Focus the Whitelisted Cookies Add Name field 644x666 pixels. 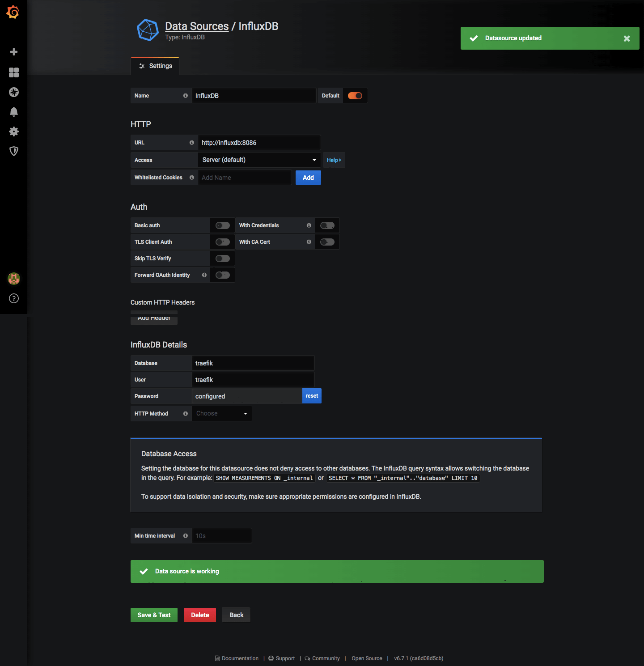pos(245,178)
